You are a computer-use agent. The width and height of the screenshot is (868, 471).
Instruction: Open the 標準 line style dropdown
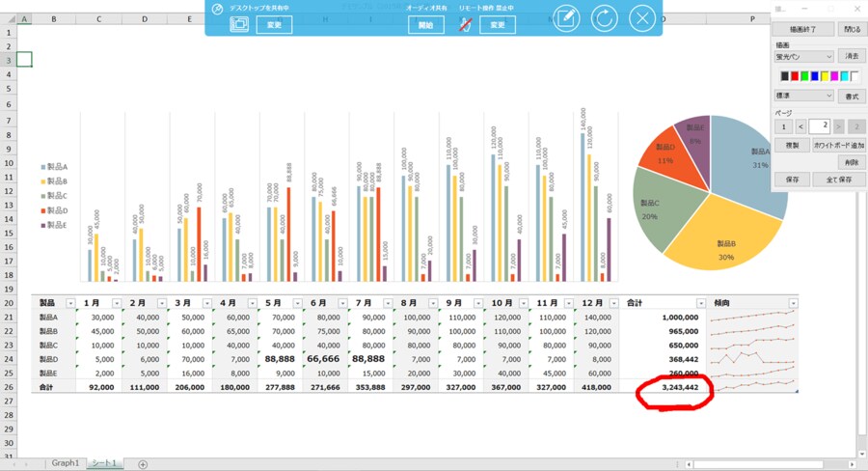tap(828, 96)
